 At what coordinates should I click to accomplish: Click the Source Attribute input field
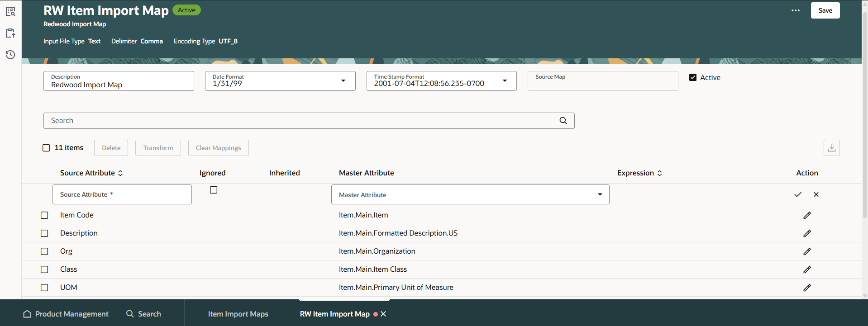click(x=122, y=194)
